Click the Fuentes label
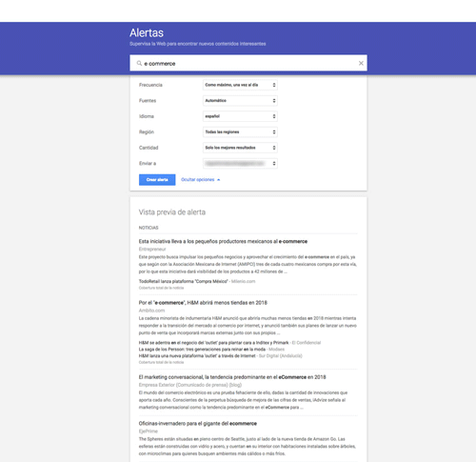Screen dimensions: 476x462 click(148, 101)
